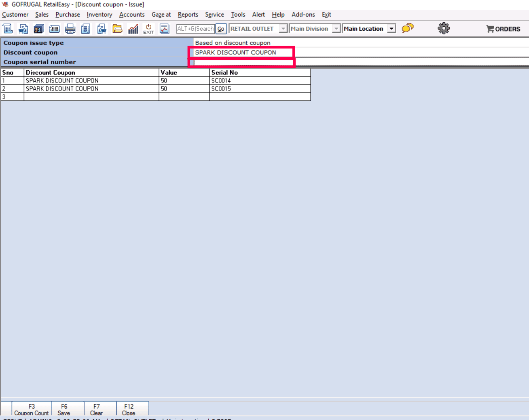Viewport: 529px width, 420px height.
Task: Open the Service menu
Action: 214,15
